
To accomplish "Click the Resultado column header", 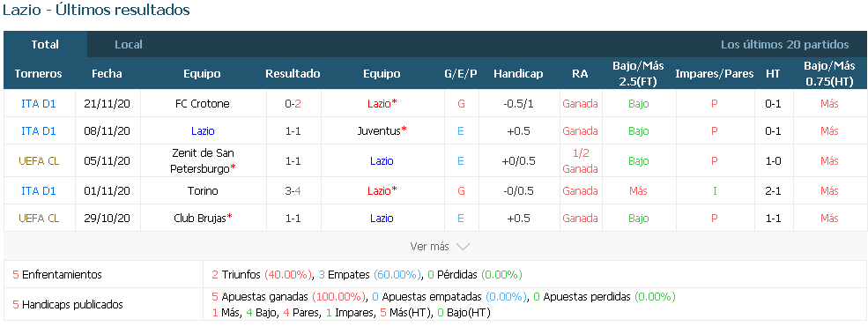I will [293, 74].
